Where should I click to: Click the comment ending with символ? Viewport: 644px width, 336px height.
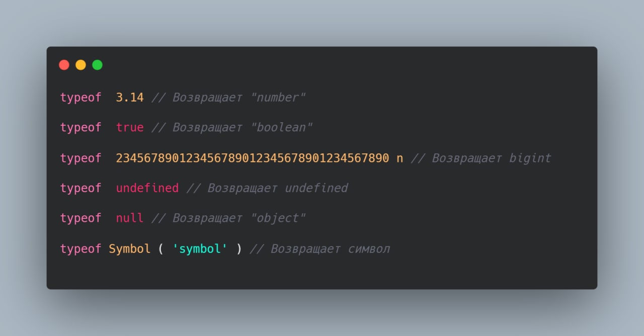[320, 248]
